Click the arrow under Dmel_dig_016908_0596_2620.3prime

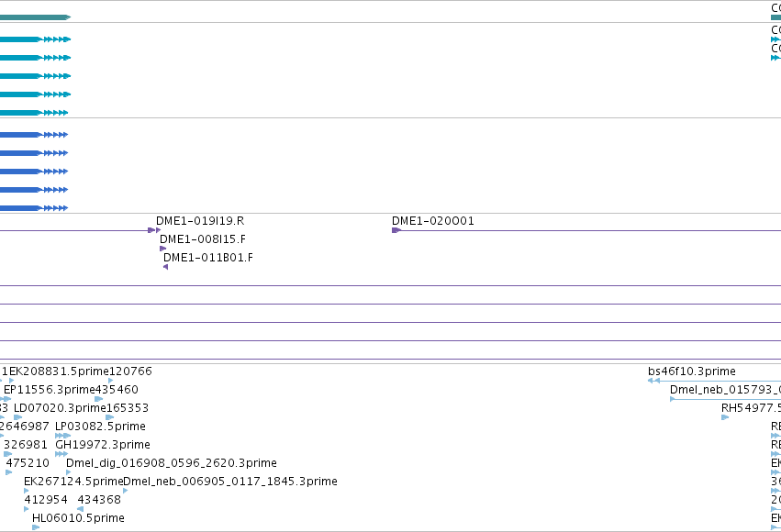coord(69,472)
